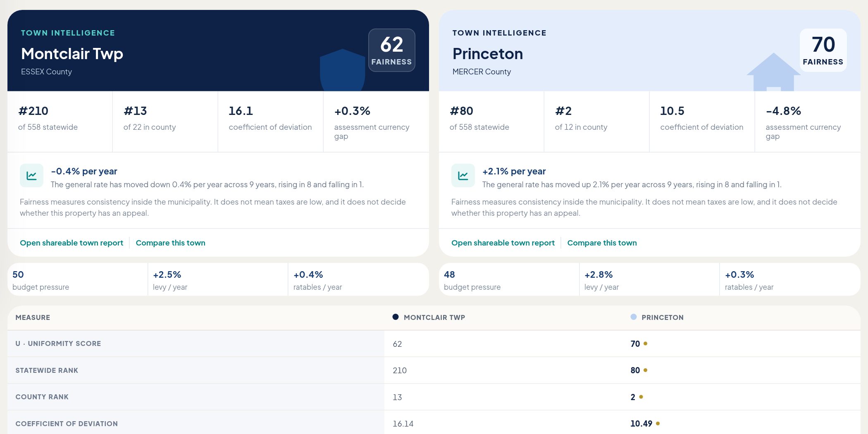Open shareable town report for Montclair Twp
This screenshot has height=434, width=868.
[72, 243]
